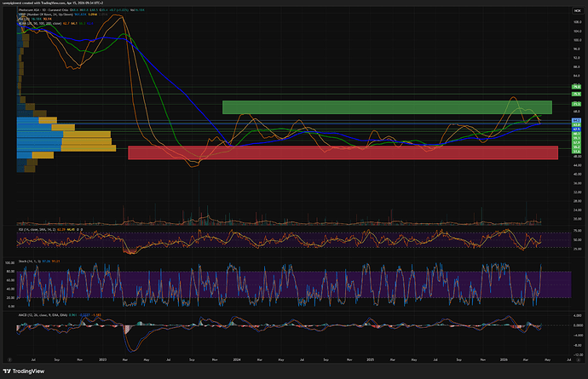Click the VRVP indicator legend label

(24, 14)
